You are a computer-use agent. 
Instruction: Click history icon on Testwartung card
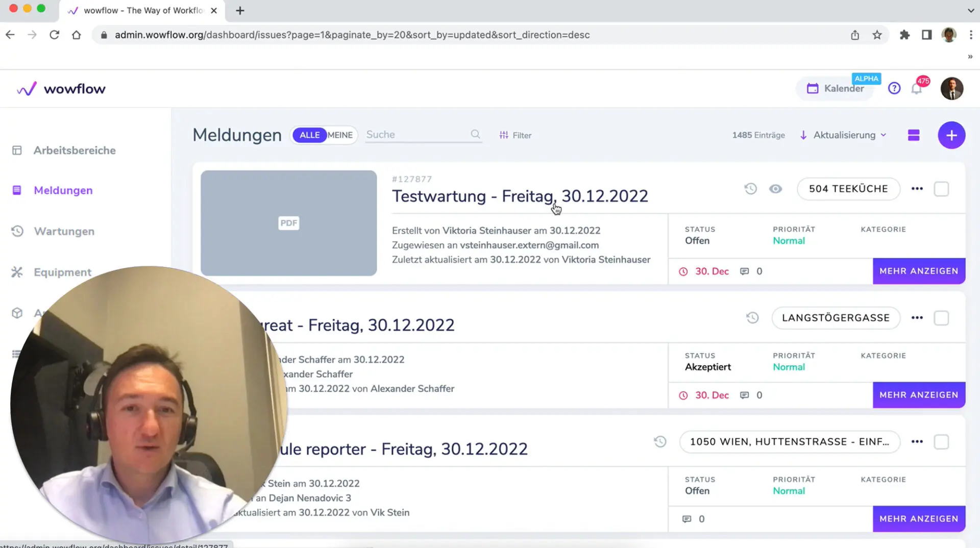click(750, 189)
